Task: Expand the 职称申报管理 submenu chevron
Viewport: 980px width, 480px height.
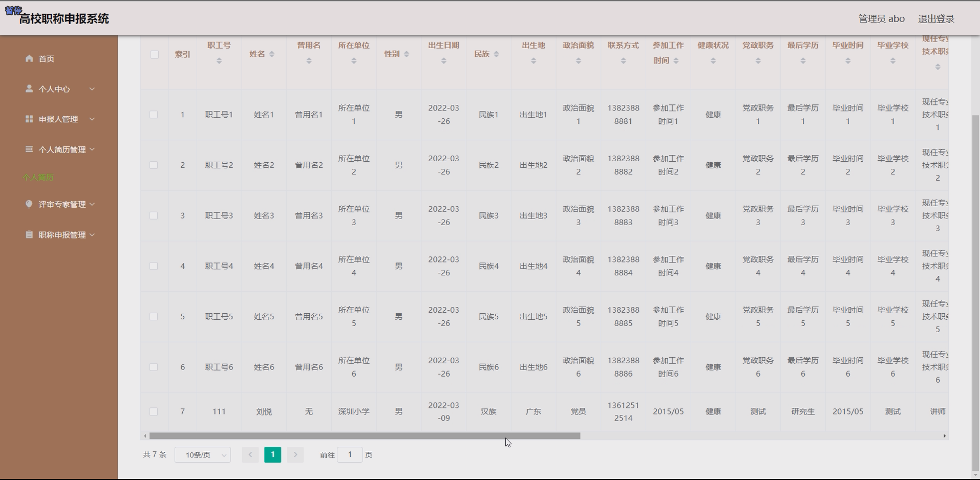Action: (92, 234)
